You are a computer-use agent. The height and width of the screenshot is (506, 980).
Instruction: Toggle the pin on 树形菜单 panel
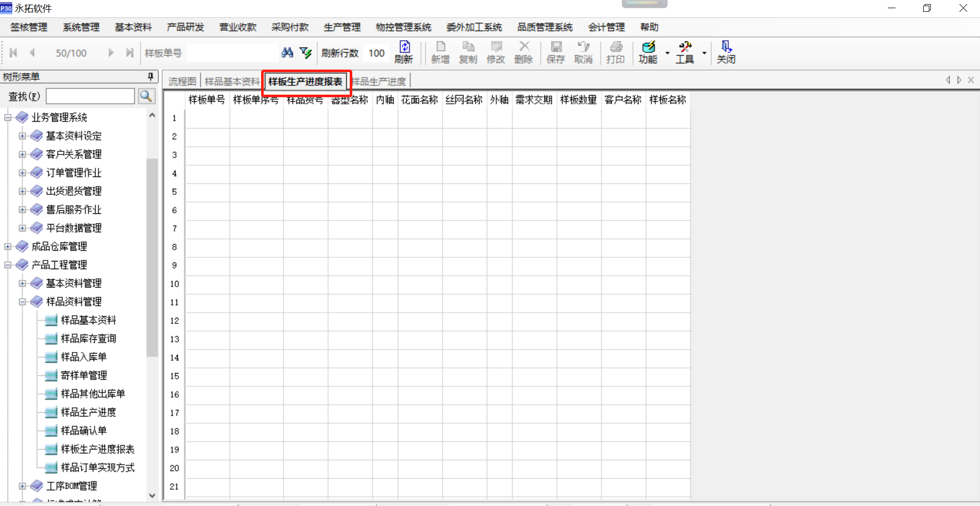pos(151,77)
